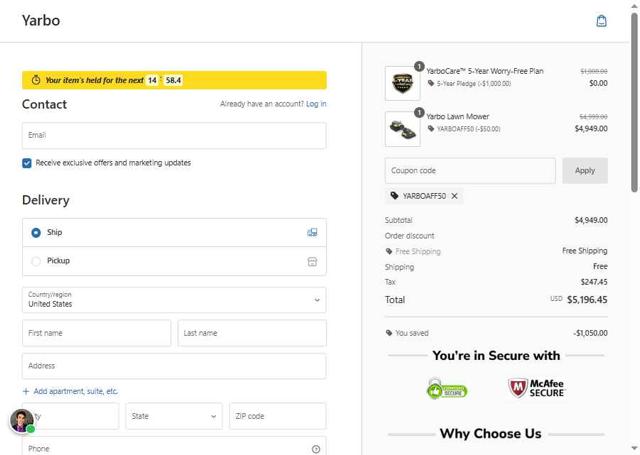The height and width of the screenshot is (455, 640).
Task: Click the Total amount $5,196.45
Action: pyautogui.click(x=587, y=300)
